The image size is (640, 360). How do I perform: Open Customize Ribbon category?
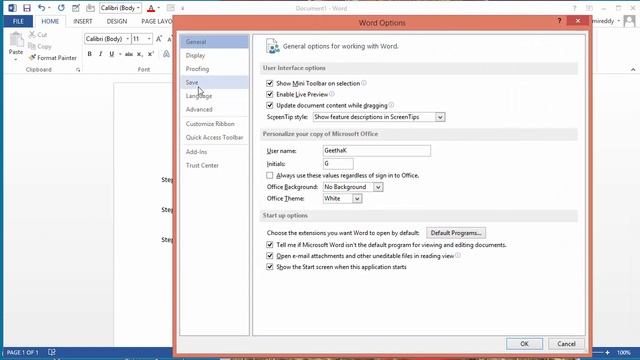pos(214,124)
